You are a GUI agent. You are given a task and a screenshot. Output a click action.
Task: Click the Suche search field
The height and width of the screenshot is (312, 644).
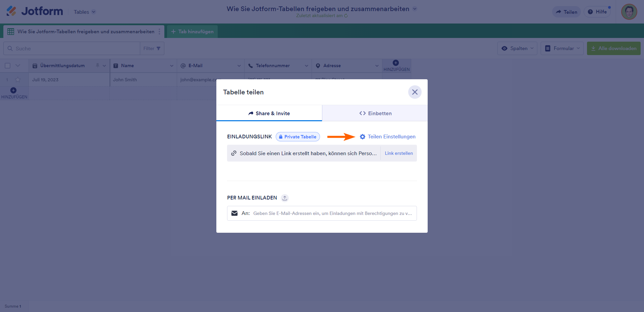pos(72,48)
